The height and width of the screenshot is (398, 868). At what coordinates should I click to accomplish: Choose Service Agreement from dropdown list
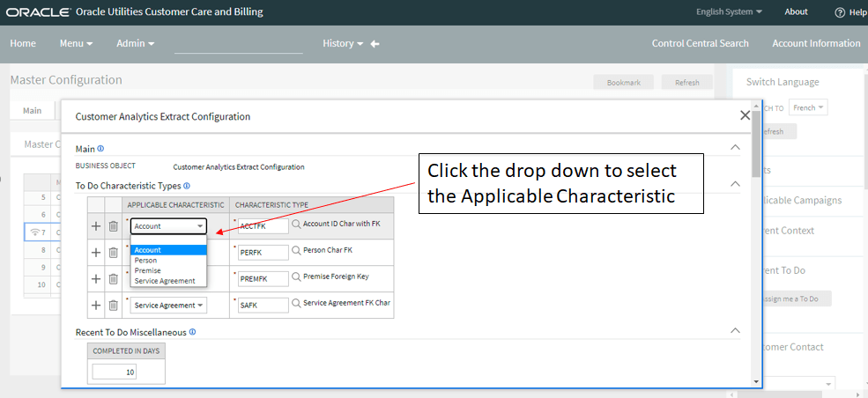click(169, 281)
